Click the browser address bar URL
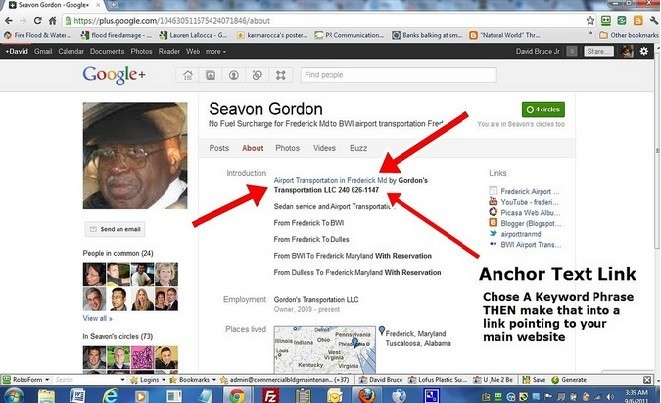This screenshot has width=661, height=403. coord(172,21)
